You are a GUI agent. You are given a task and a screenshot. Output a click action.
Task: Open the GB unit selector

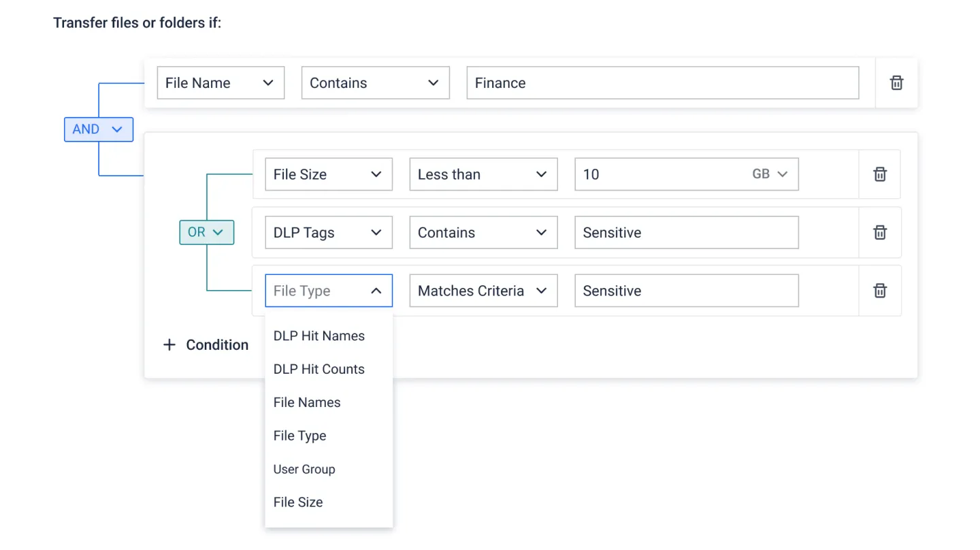pos(770,174)
